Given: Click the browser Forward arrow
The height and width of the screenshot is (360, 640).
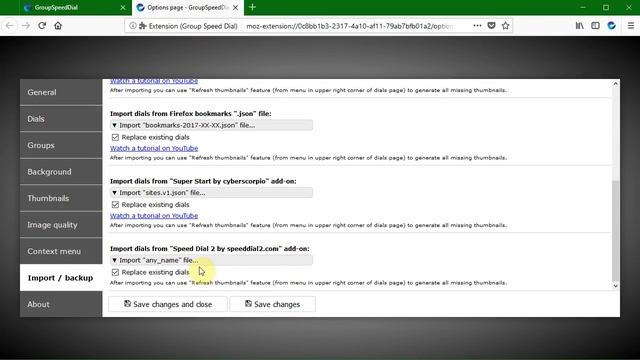Looking at the screenshot, I should click(26, 26).
